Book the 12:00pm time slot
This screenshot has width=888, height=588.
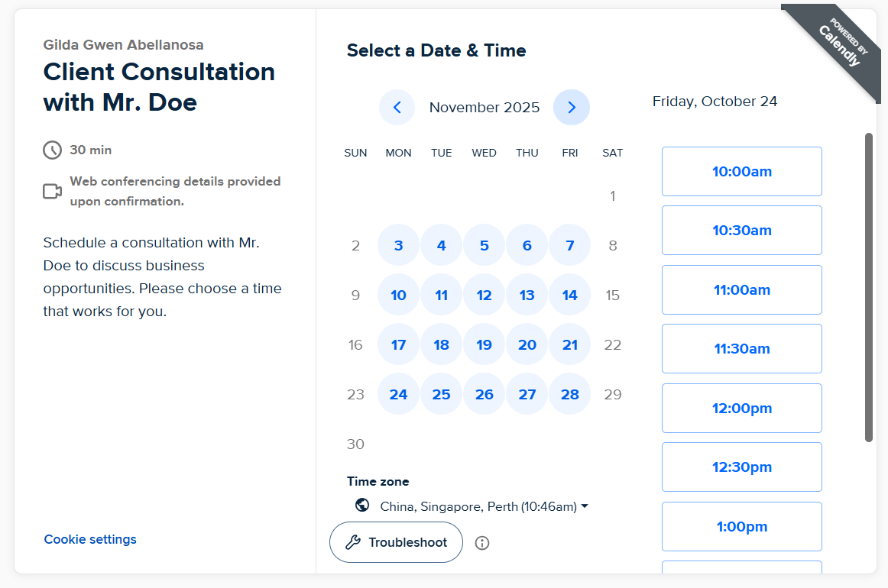[x=741, y=409]
